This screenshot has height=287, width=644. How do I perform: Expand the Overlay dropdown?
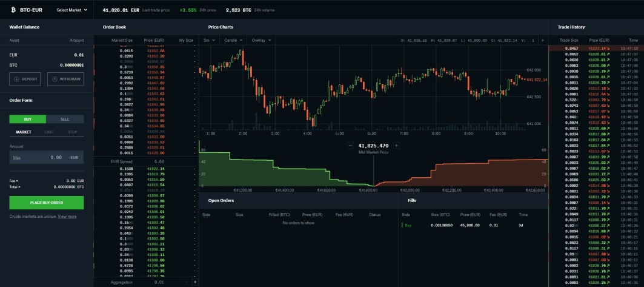coord(261,40)
